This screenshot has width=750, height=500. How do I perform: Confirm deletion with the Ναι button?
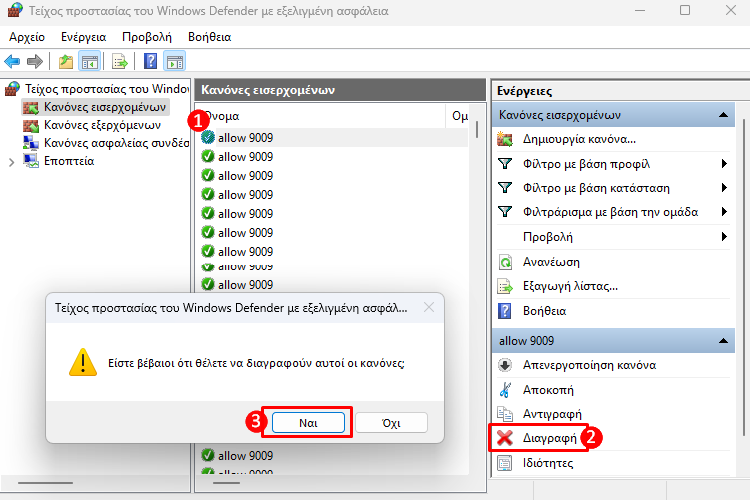308,423
